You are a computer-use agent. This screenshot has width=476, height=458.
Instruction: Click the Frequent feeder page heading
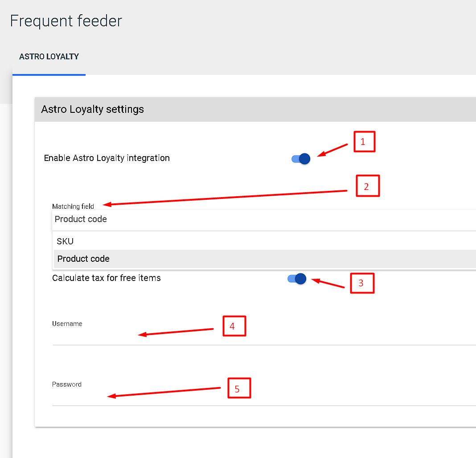(x=66, y=21)
